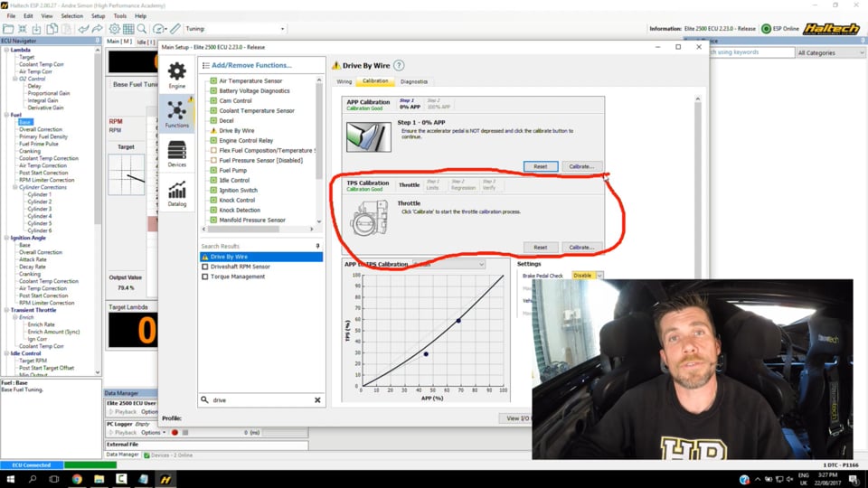Open Chrome from the taskbar
Screen dimensions: 868x488
(x=76, y=479)
